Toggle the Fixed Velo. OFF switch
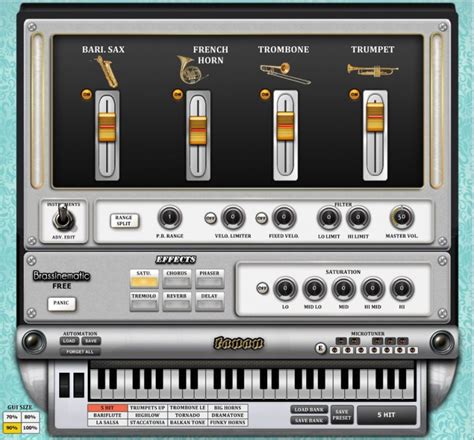 pos(261,218)
